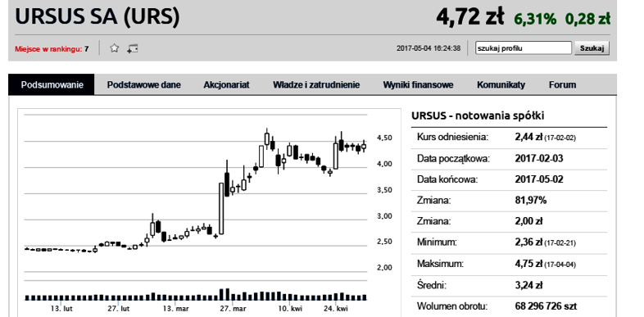The height and width of the screenshot is (317, 644).
Task: Click the add-to-portfolio icon beside star
Action: (132, 48)
